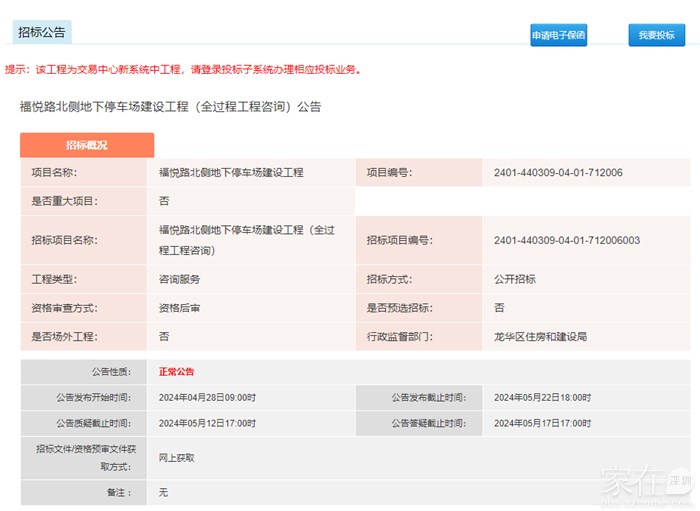Click the red 正常公告 status text
Screen dimensions: 700x511
click(176, 372)
